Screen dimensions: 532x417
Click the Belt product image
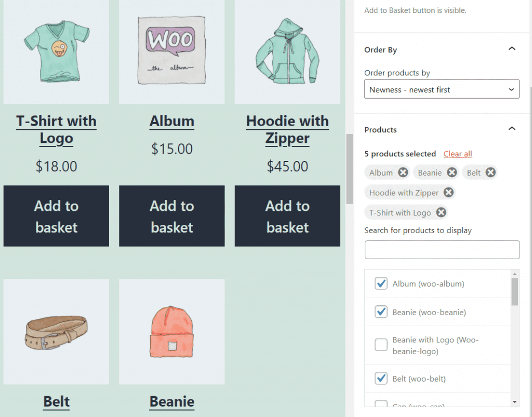click(x=56, y=331)
